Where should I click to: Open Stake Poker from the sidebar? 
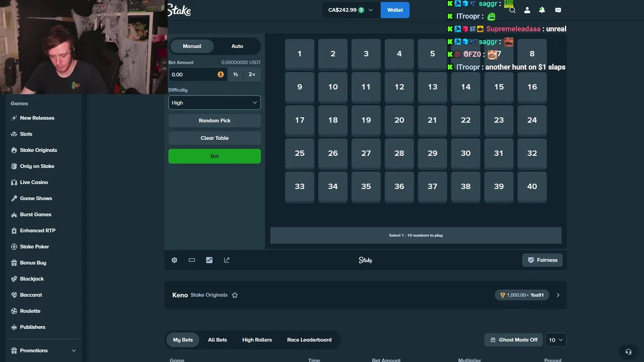34,246
